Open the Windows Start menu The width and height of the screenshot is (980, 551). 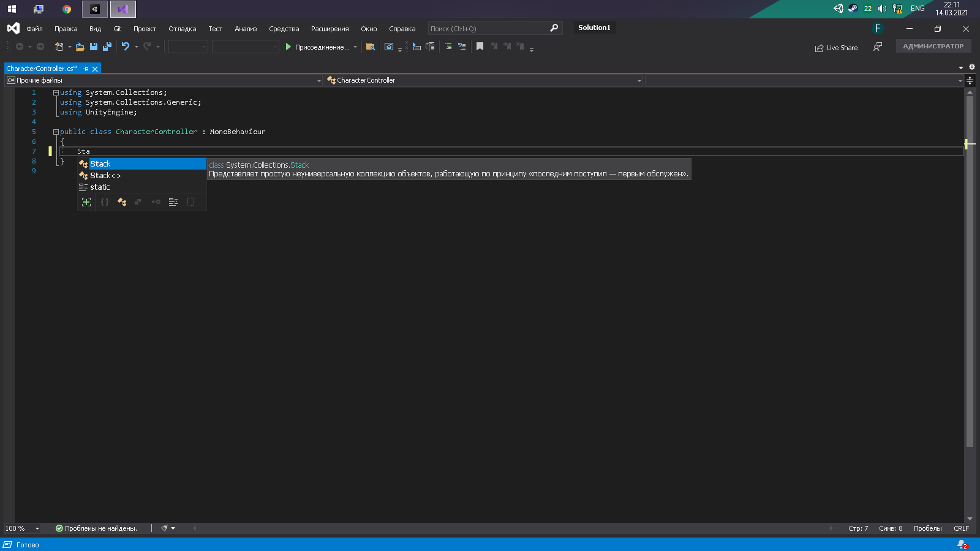[x=12, y=9]
